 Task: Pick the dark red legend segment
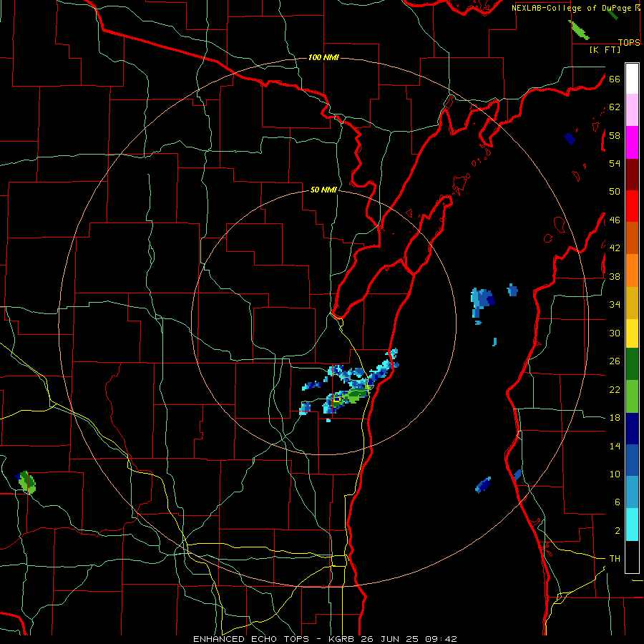click(632, 175)
